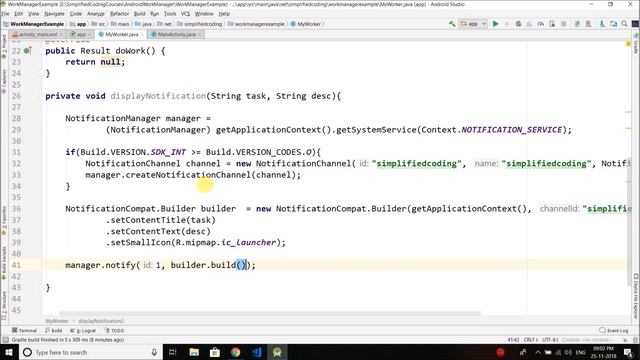Close the MainActivity.java tab
Image resolution: width=640 pixels, height=360 pixels.
tap(199, 35)
